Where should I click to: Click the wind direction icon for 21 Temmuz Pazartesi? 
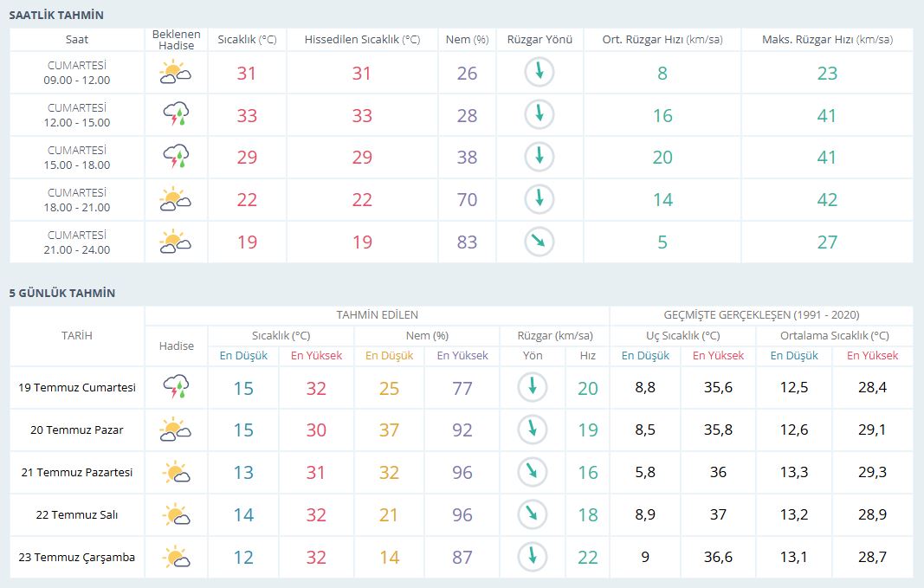(x=532, y=473)
